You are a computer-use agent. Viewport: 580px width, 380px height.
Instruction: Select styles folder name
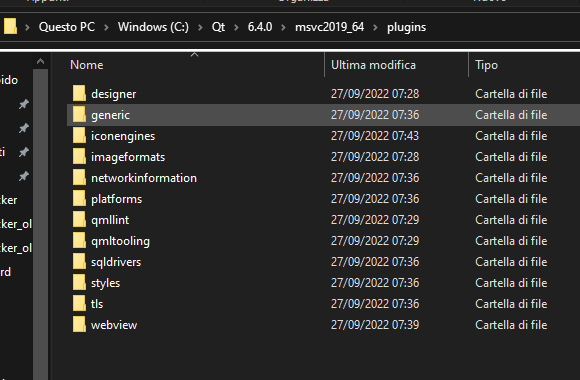coord(105,283)
